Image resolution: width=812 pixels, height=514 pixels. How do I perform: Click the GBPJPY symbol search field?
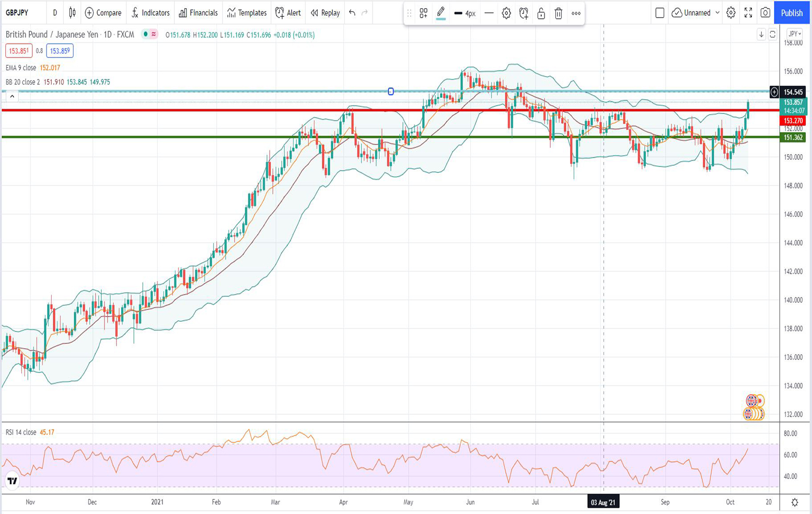17,13
